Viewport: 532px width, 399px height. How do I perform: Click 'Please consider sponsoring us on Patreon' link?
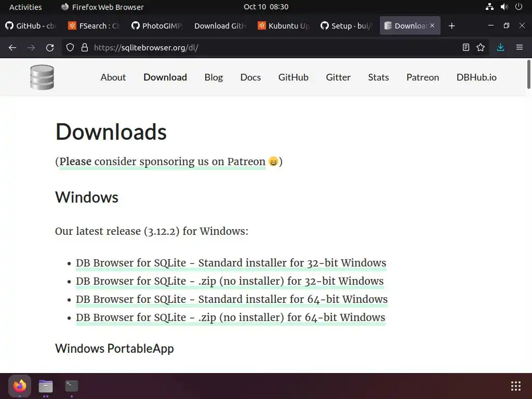pyautogui.click(x=162, y=162)
